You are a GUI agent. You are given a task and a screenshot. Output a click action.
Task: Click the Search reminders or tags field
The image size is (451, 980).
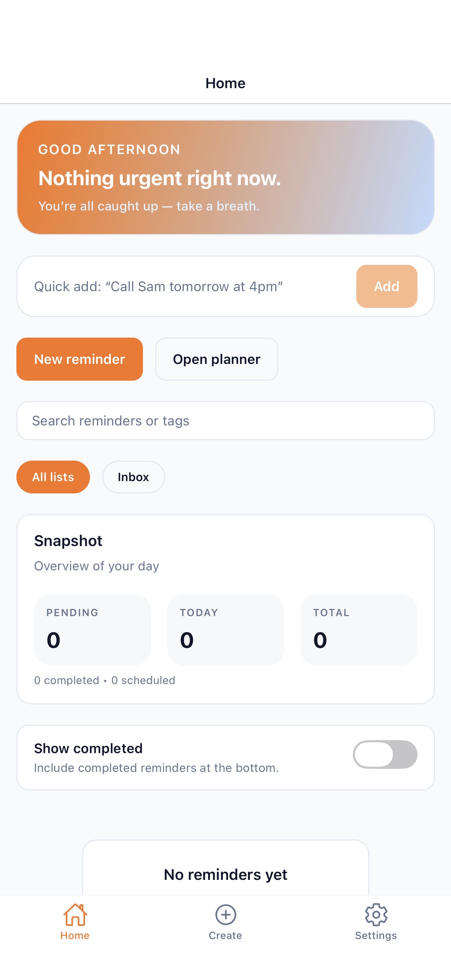(x=225, y=421)
